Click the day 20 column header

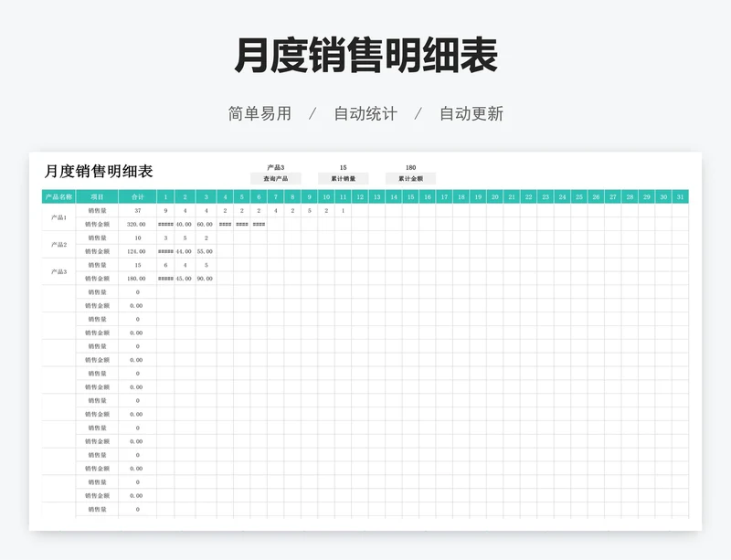pyautogui.click(x=494, y=196)
